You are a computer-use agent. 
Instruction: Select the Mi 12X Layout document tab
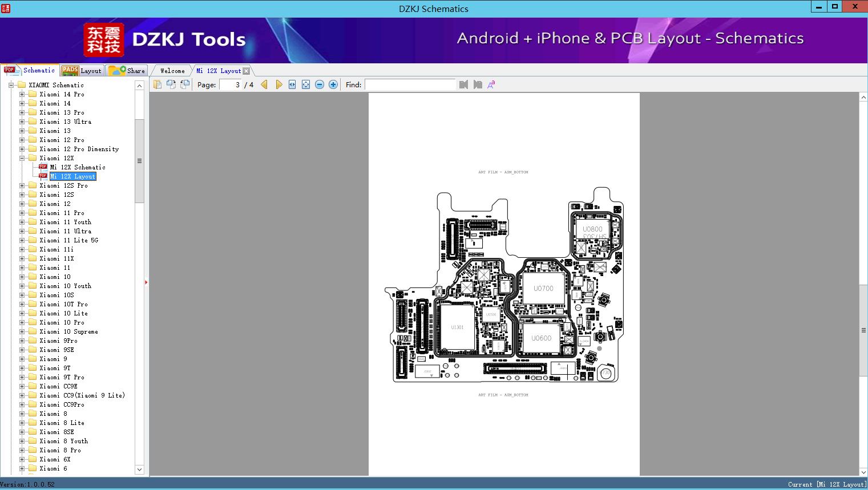219,71
